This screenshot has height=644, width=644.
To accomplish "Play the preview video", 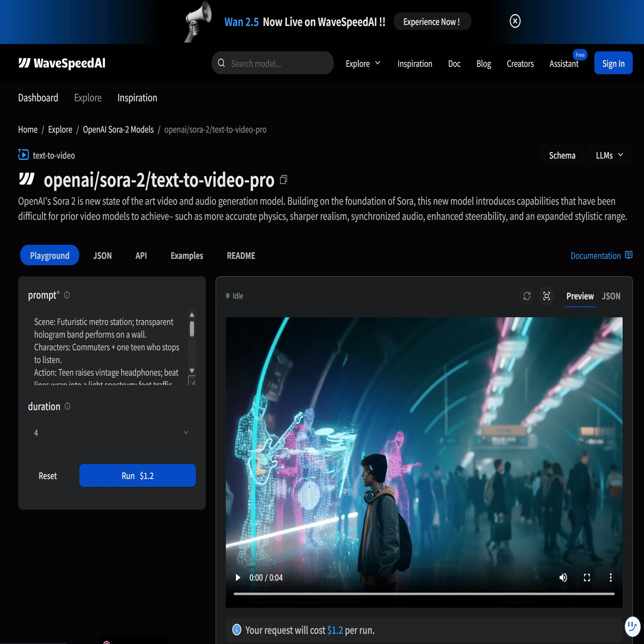I will click(238, 578).
